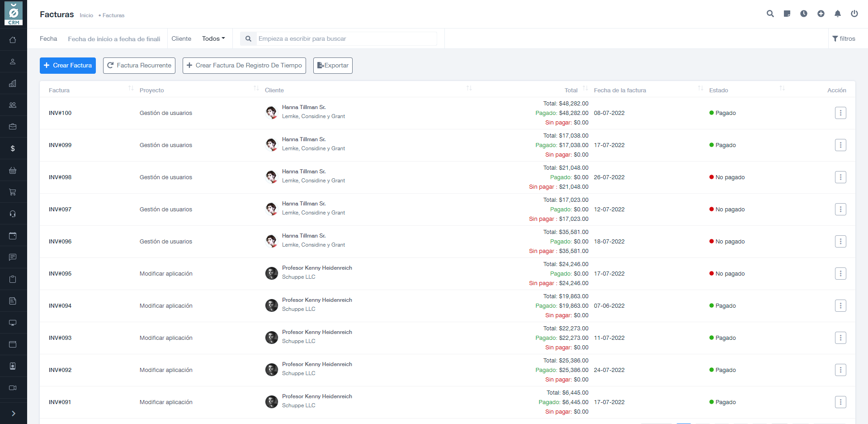Open the filtros filter panel
Image resolution: width=868 pixels, height=424 pixels.
(844, 38)
